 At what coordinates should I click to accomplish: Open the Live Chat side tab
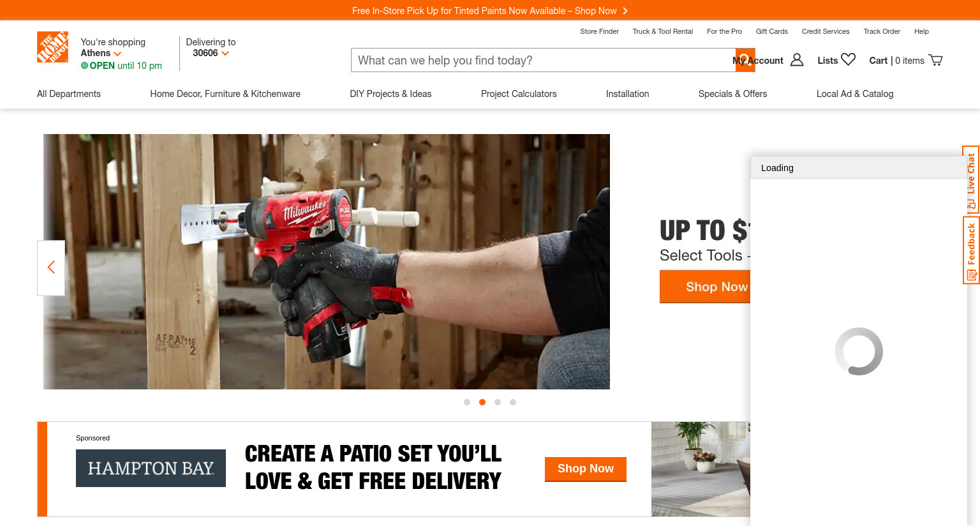click(x=970, y=180)
